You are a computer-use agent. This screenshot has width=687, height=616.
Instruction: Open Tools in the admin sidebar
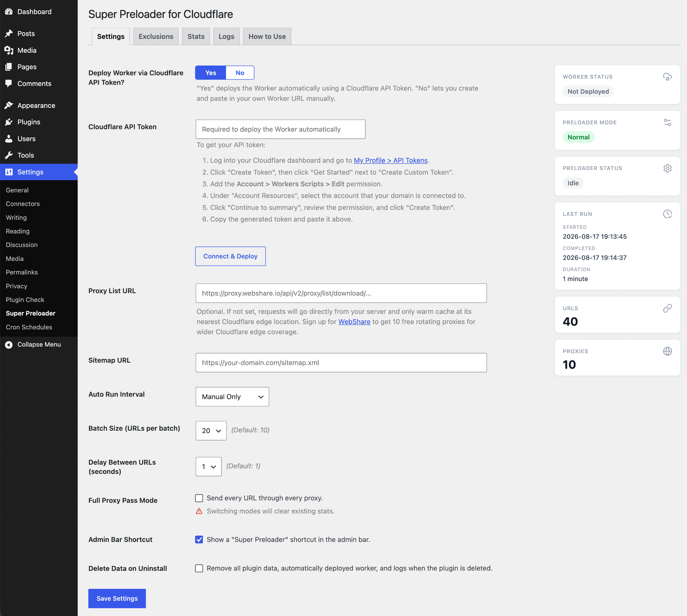(26, 155)
